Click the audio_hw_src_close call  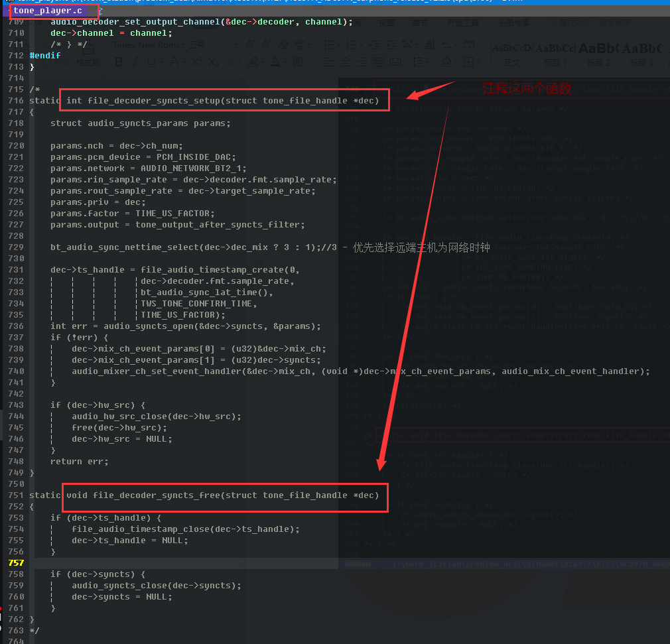click(157, 417)
